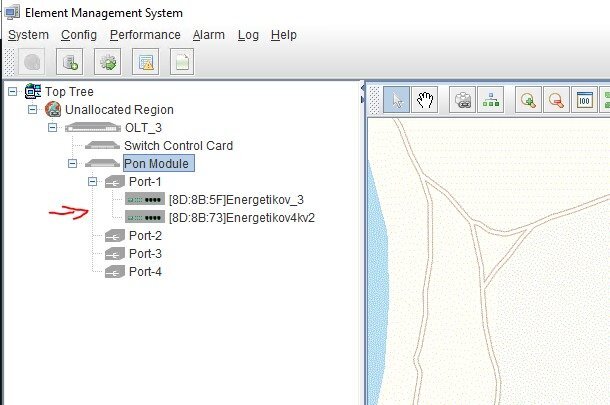The width and height of the screenshot is (610, 405).
Task: Open the Log menu
Action: tap(248, 35)
